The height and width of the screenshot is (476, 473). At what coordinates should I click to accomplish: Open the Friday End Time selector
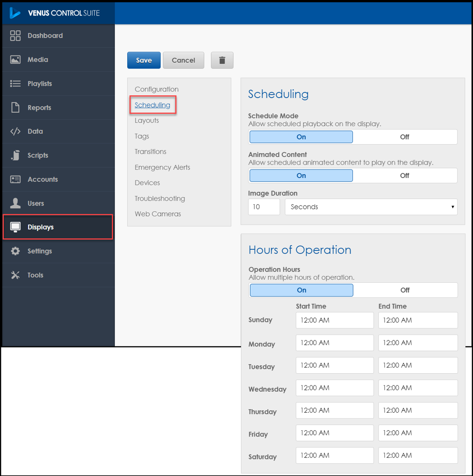click(418, 433)
